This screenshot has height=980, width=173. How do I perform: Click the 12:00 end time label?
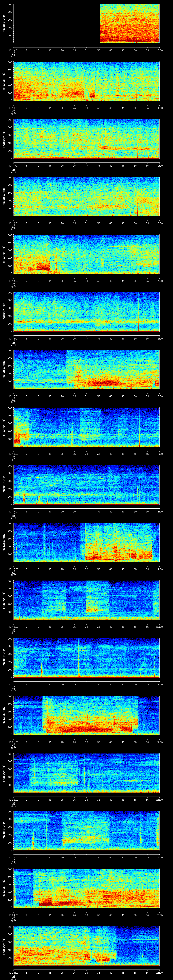point(159,166)
